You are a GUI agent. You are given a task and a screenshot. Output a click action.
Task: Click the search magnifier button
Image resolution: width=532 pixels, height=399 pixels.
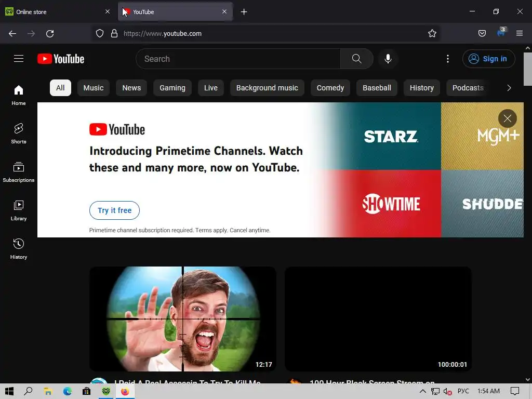tap(356, 59)
